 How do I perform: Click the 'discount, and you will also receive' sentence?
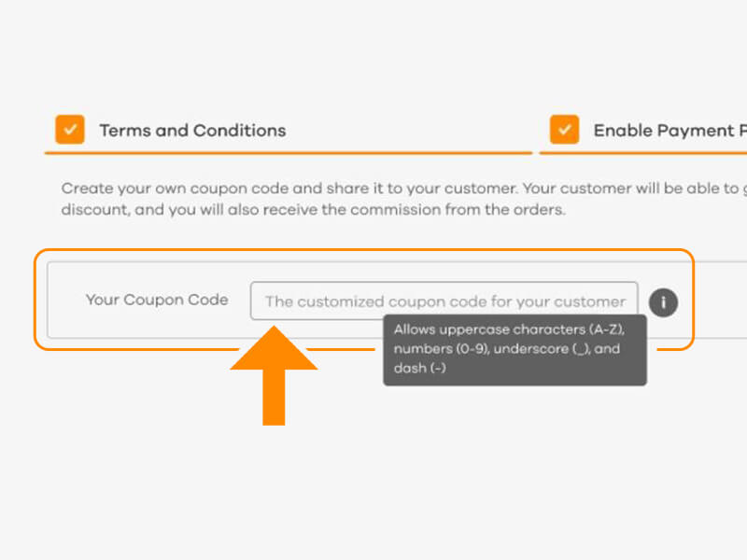coord(313,210)
